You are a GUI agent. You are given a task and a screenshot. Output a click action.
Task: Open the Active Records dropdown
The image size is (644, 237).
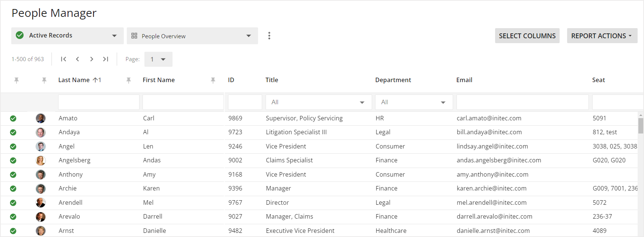tap(68, 36)
